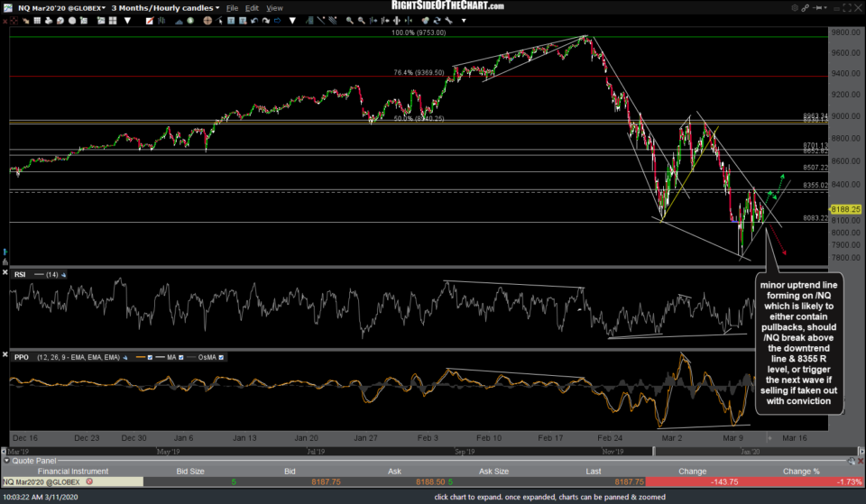Open the dropdown arrow next to the pushpin
866x504 pixels.
click(825, 8)
